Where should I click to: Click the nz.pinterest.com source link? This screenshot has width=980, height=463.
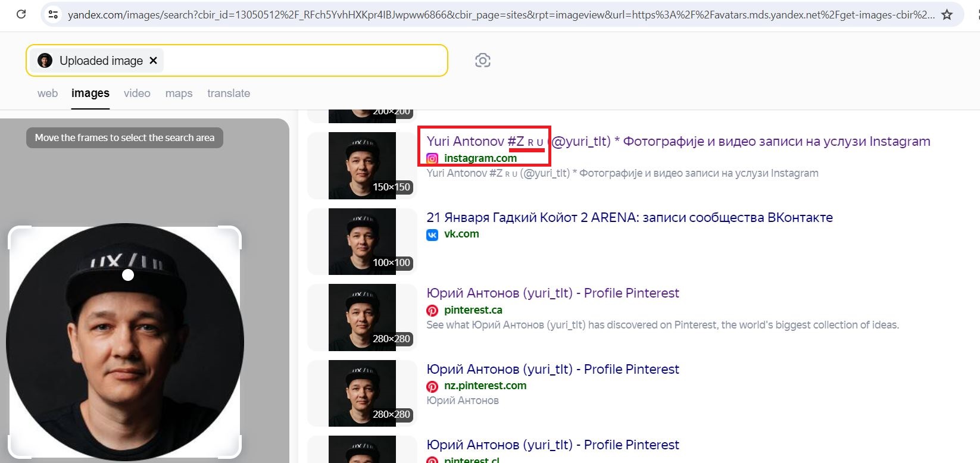(485, 386)
